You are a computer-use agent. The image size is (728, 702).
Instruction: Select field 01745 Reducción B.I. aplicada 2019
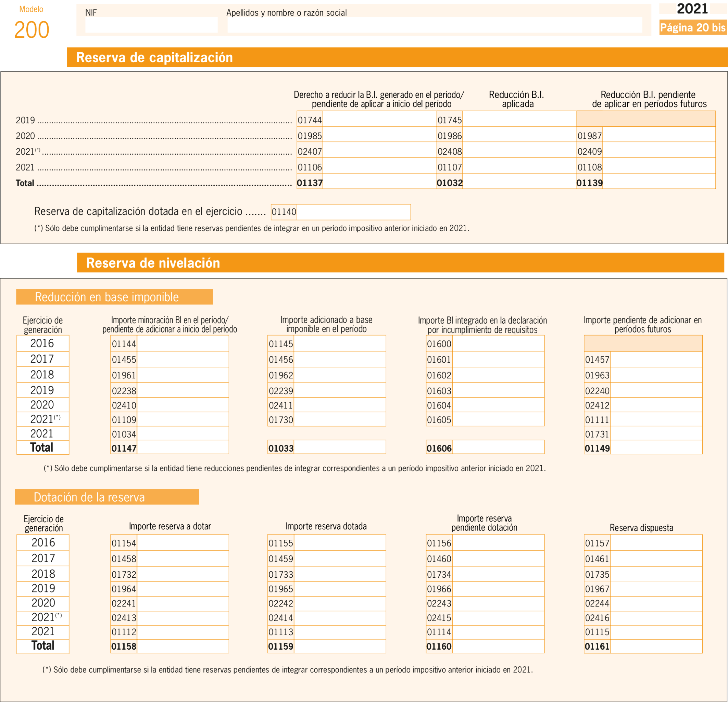pos(519,119)
